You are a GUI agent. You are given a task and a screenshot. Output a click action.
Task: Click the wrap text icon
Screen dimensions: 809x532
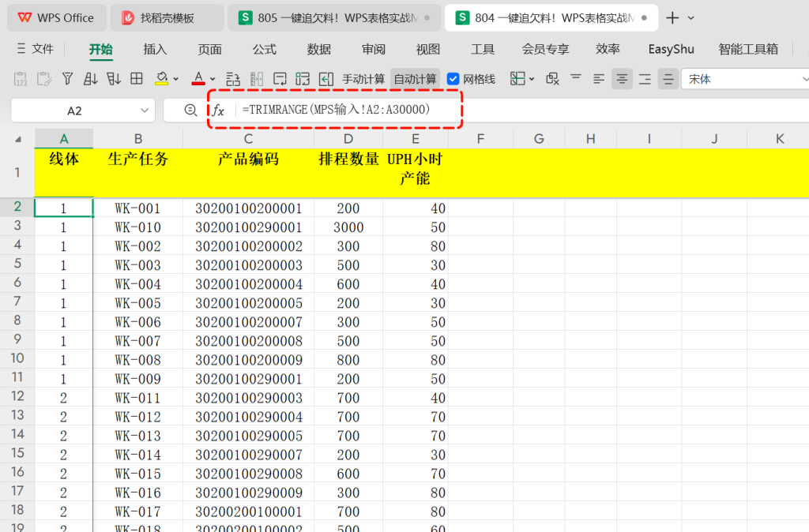tap(280, 79)
